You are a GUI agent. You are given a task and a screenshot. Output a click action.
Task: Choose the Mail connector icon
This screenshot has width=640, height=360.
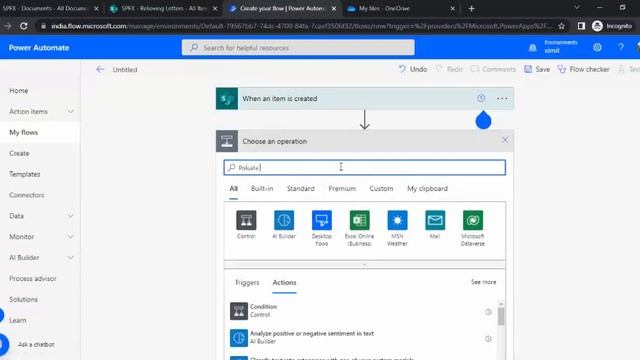coord(435,220)
